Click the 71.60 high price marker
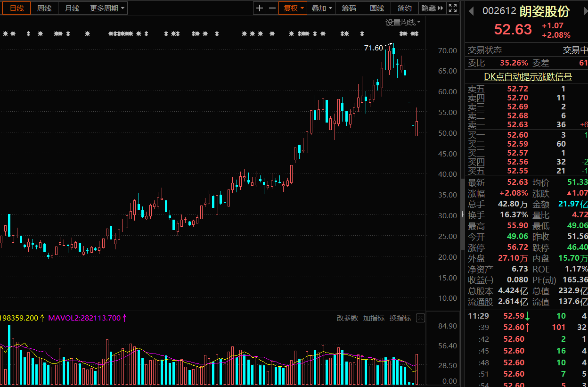The height and width of the screenshot is (387, 588). click(374, 48)
